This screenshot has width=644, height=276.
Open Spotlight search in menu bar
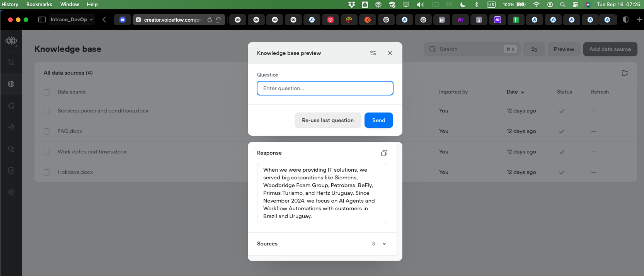(562, 5)
